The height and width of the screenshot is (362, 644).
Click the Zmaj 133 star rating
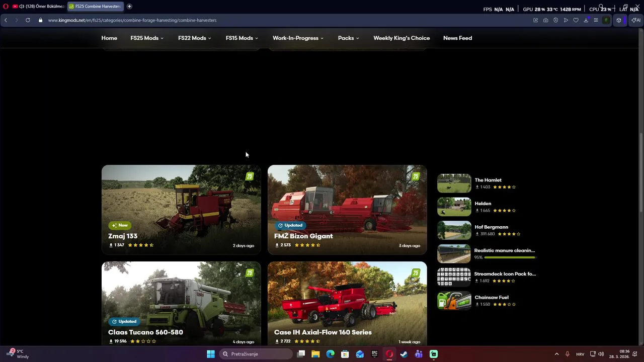point(141,245)
